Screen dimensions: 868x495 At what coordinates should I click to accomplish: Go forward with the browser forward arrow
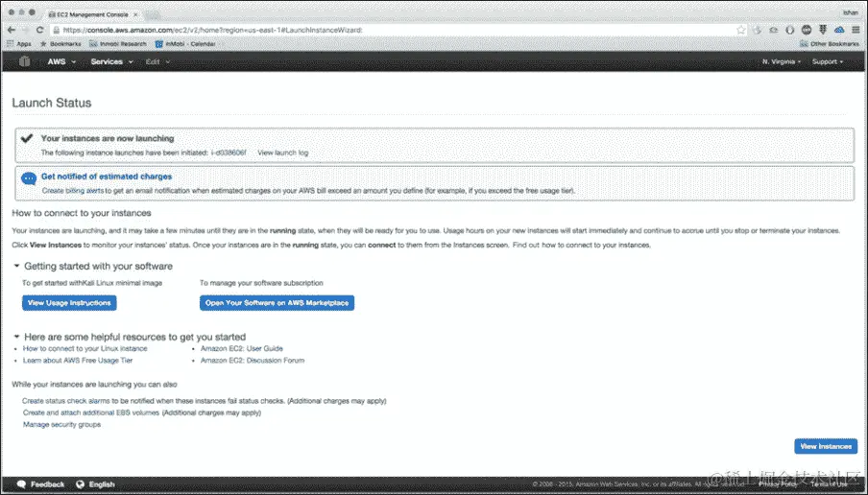pyautogui.click(x=26, y=30)
